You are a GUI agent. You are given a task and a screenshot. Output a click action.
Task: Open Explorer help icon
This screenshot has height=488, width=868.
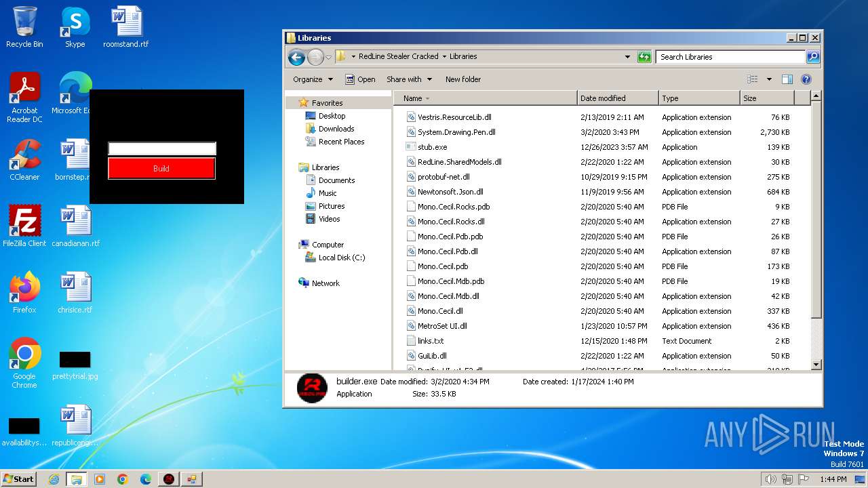806,79
